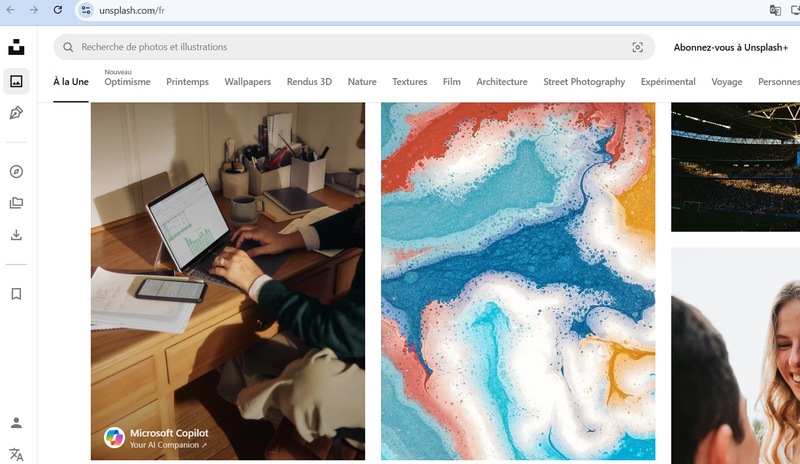
Task: Open the desk and laptop photo
Action: pos(228,281)
